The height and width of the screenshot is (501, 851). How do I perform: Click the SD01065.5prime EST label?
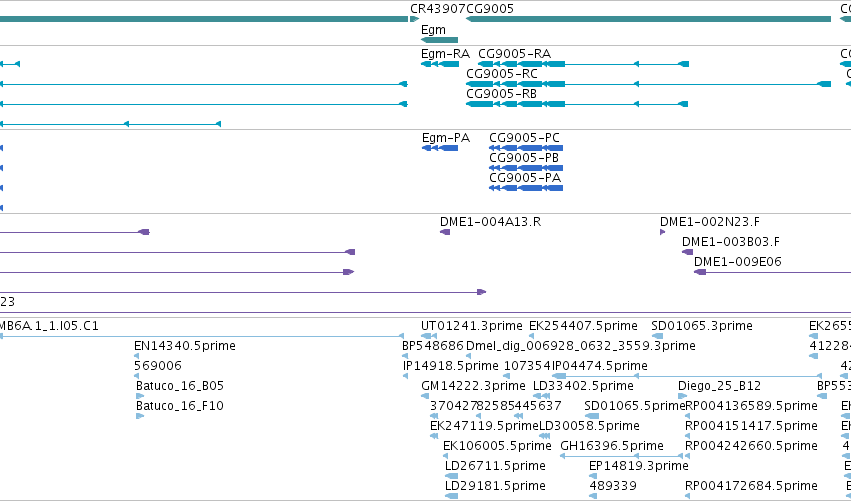tap(635, 406)
